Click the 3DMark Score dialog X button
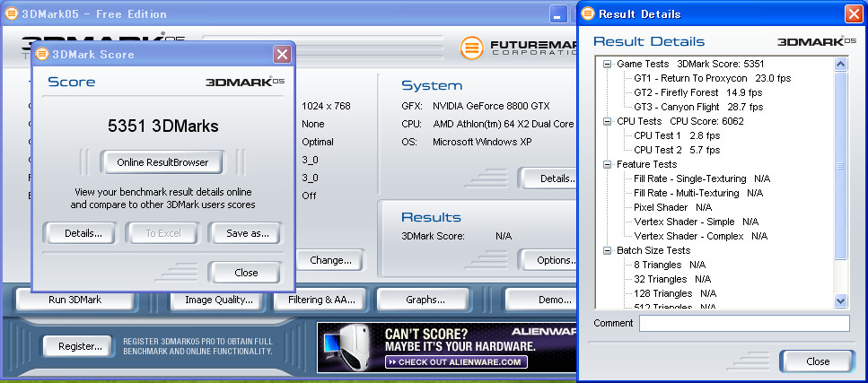This screenshot has height=383, width=868. pyautogui.click(x=282, y=54)
